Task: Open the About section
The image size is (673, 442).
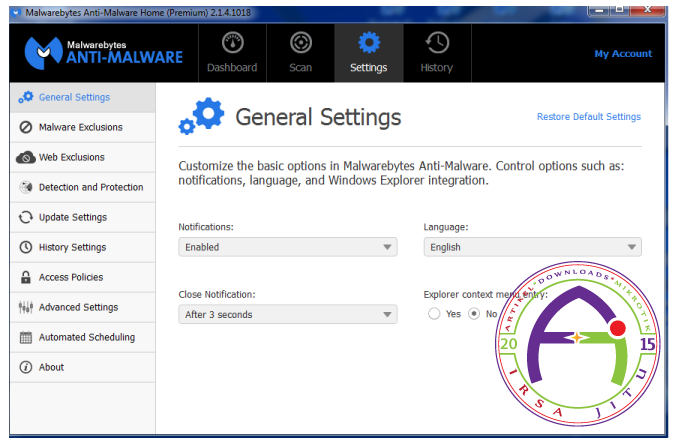Action: (x=82, y=368)
